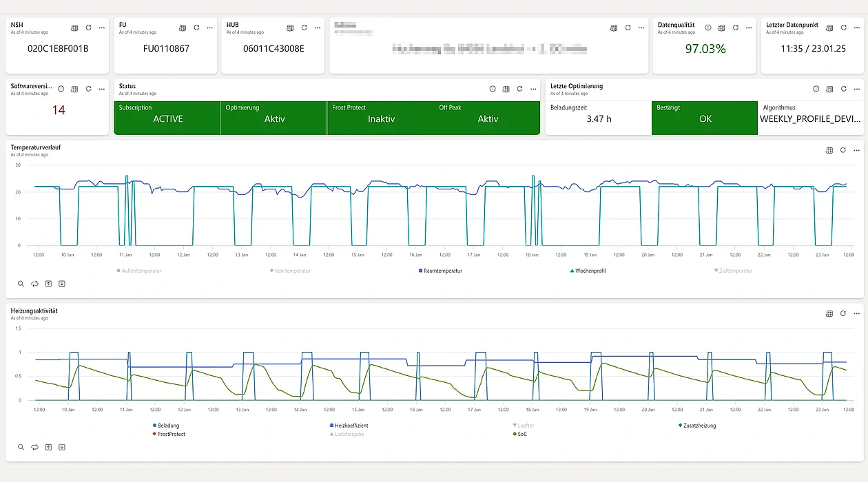The height and width of the screenshot is (482, 868).
Task: Export the Temperaturverlauf chart with the upload icon
Action: click(48, 283)
